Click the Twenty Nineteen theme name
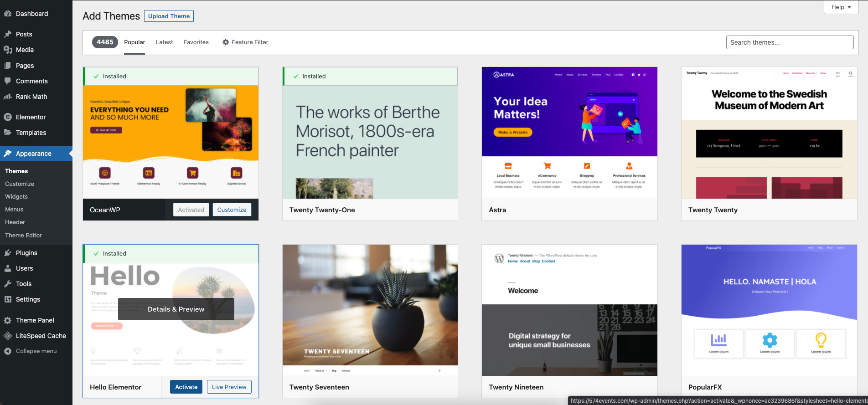Screen dimensions: 868x405 coord(516,387)
